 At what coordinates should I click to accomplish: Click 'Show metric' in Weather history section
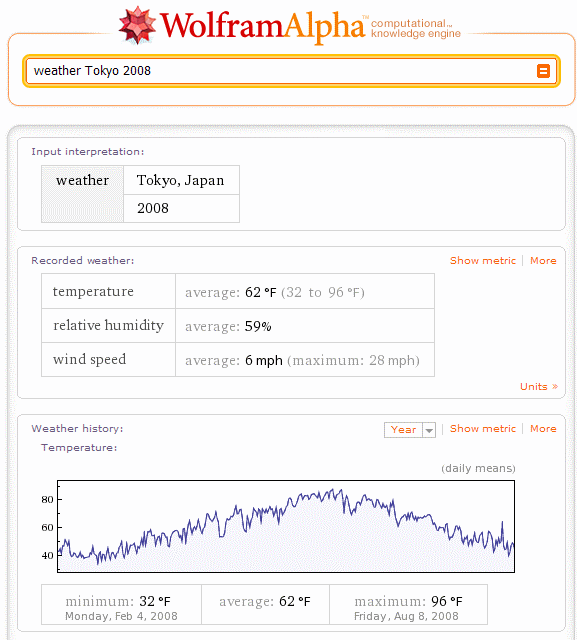483,429
